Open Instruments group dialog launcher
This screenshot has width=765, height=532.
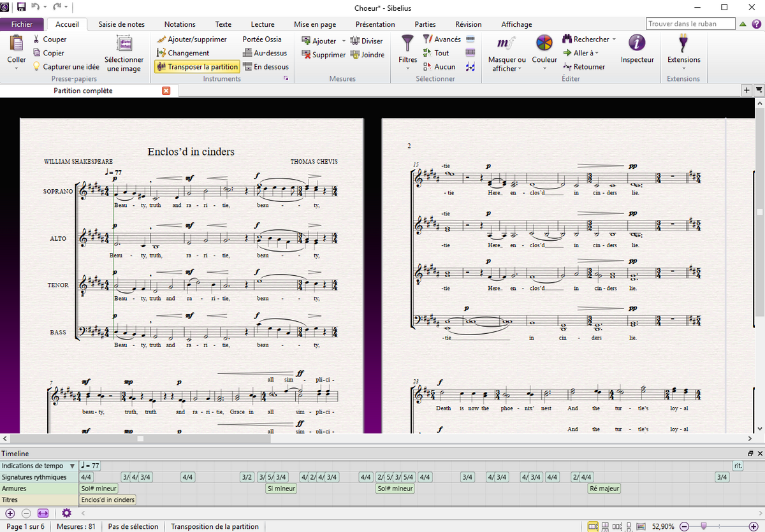[x=286, y=78]
